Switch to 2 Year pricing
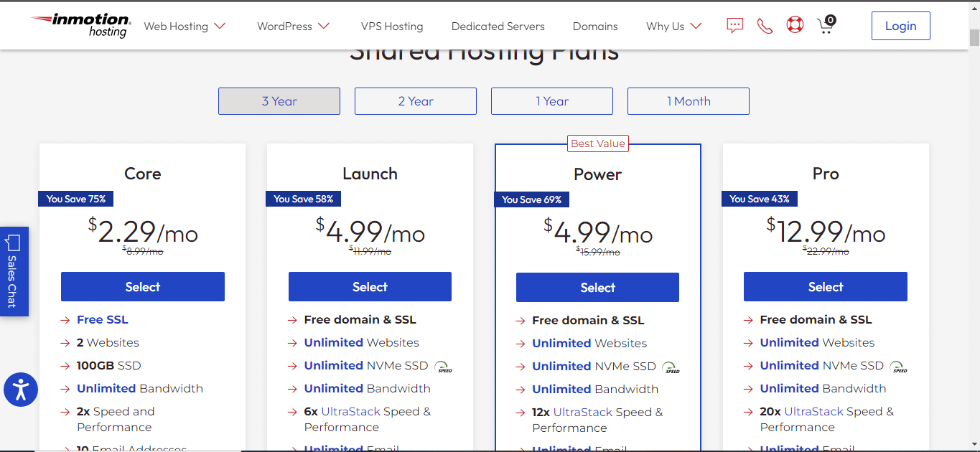The height and width of the screenshot is (452, 980). pyautogui.click(x=415, y=100)
